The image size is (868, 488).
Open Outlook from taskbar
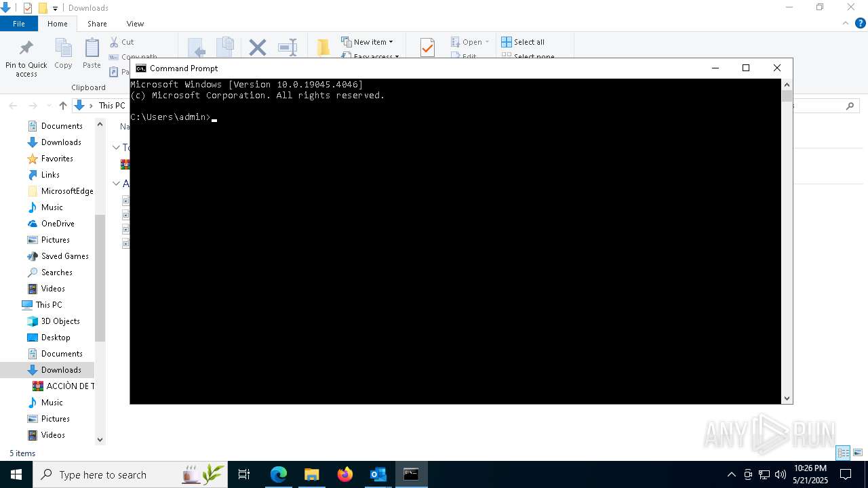tap(378, 474)
